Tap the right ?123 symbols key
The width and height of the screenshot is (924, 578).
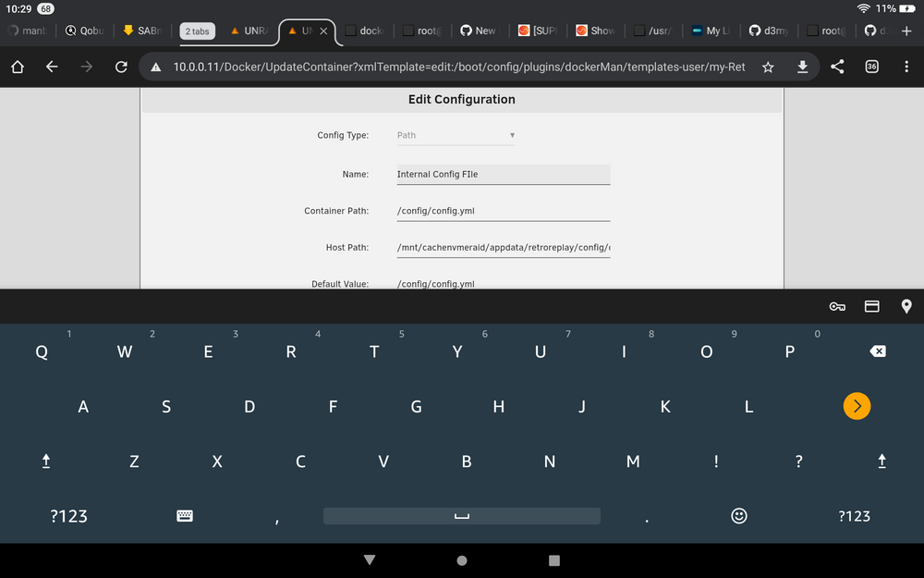coord(855,516)
